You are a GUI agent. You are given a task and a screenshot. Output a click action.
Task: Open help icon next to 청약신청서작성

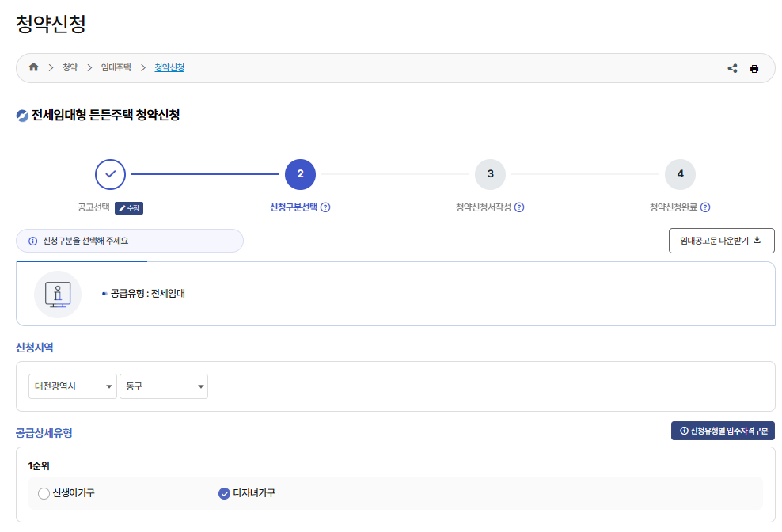click(519, 207)
